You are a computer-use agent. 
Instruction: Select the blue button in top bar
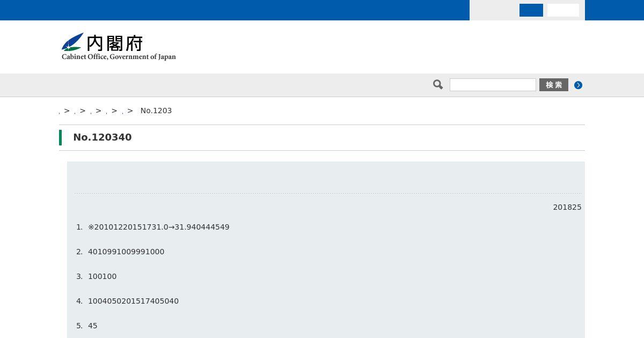[531, 10]
